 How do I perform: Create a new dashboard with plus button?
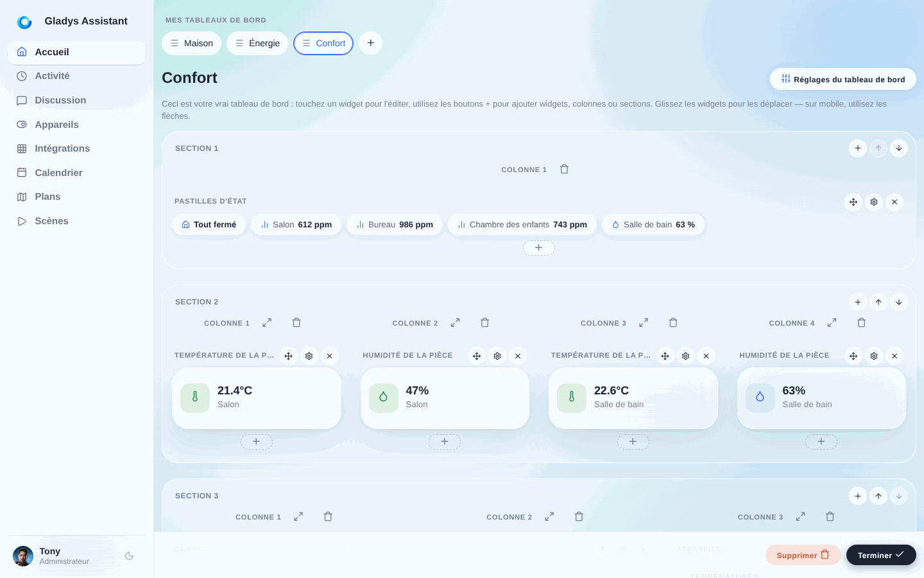coord(371,43)
